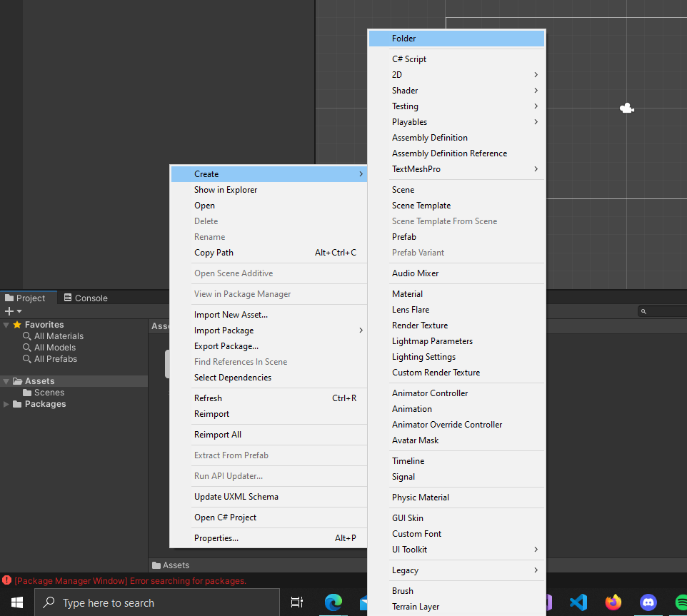Open Discord from the taskbar
This screenshot has height=616, width=687.
click(x=648, y=602)
